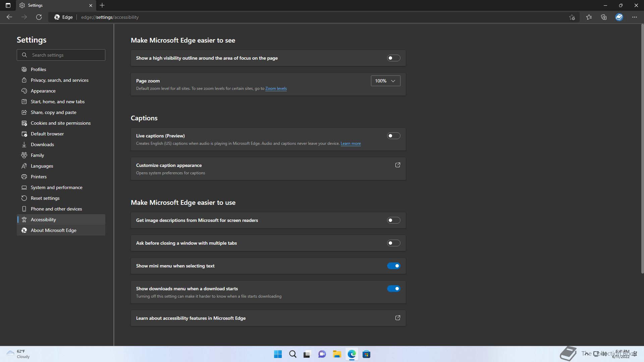Open a new tab
The height and width of the screenshot is (362, 644).
(102, 5)
